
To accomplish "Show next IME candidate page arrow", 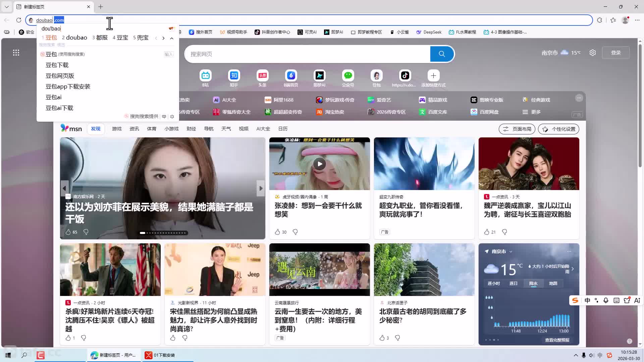I will click(163, 38).
